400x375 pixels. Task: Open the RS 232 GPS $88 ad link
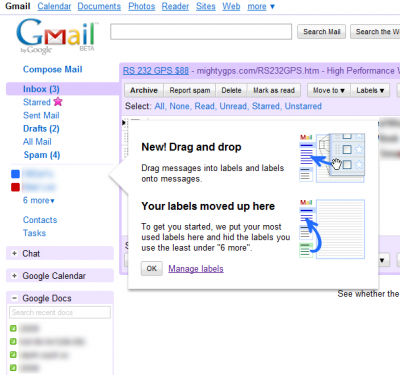156,71
